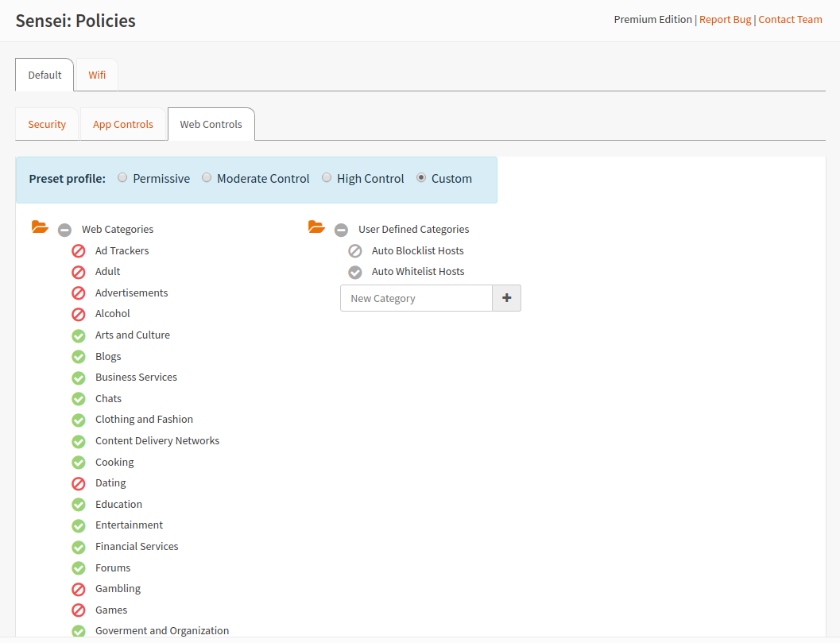Add new category with plus button
Viewport: 840px width, 643px height.
506,298
